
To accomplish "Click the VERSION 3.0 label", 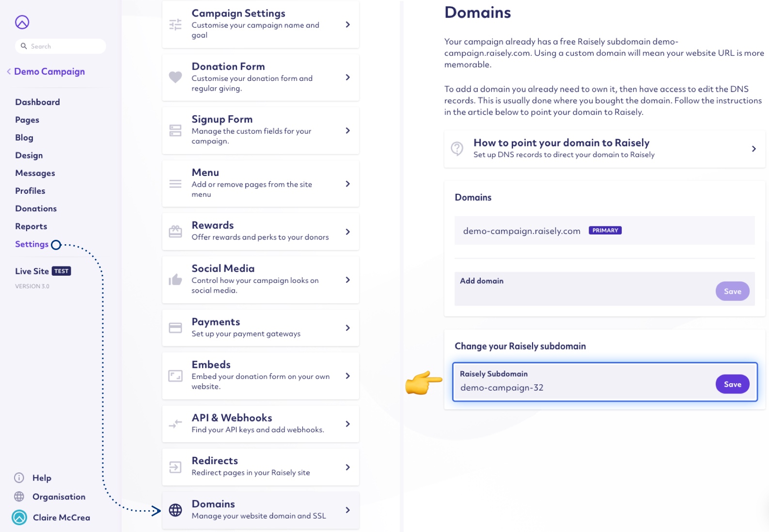I will (x=32, y=286).
